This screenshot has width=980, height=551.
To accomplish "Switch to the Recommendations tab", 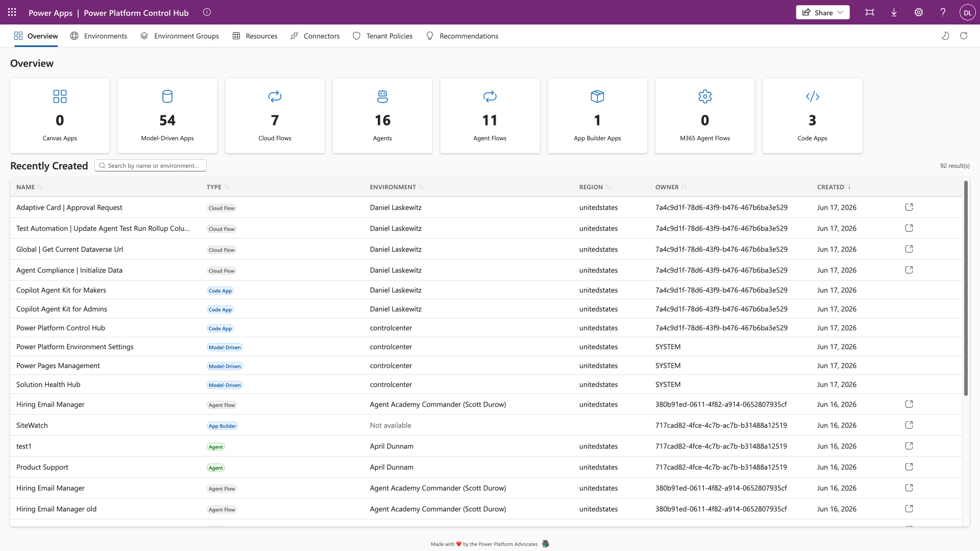I will click(x=462, y=36).
